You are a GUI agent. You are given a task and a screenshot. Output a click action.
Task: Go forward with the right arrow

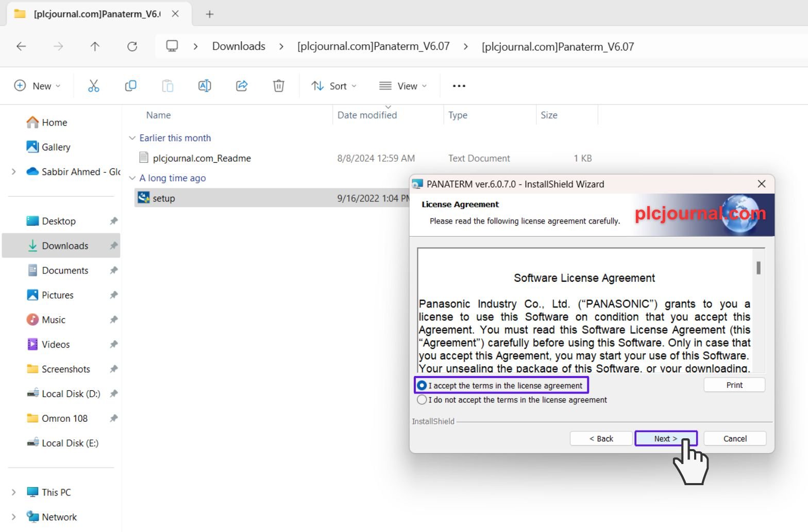[x=58, y=46]
